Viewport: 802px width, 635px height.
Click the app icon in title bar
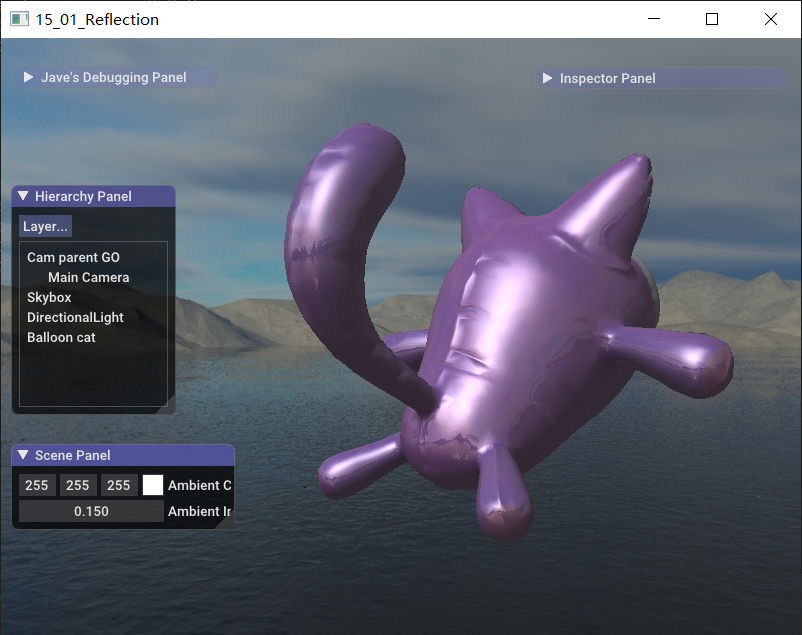pos(19,19)
